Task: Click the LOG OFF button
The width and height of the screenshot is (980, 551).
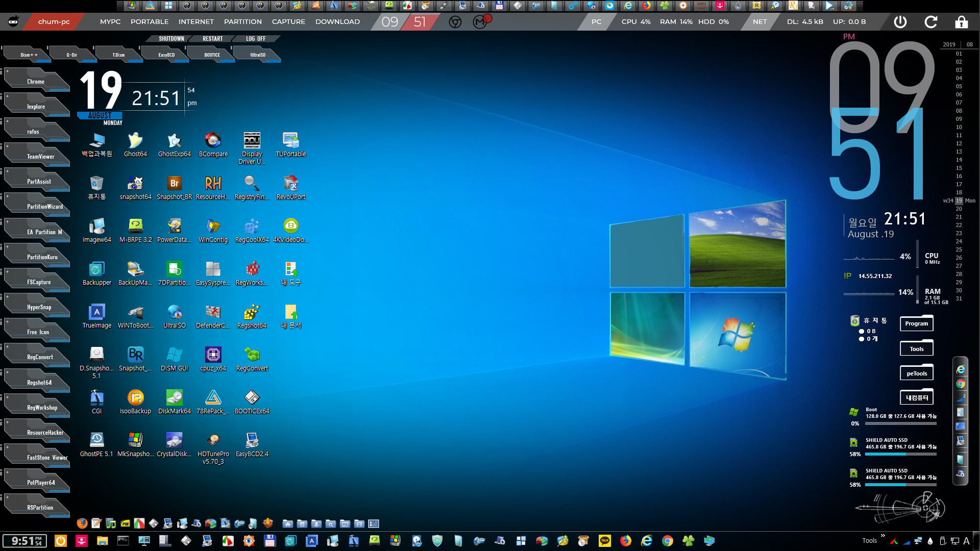Action: pos(255,39)
